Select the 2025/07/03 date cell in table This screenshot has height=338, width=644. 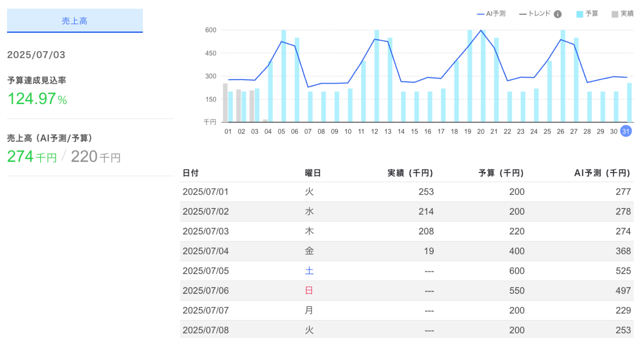[206, 231]
